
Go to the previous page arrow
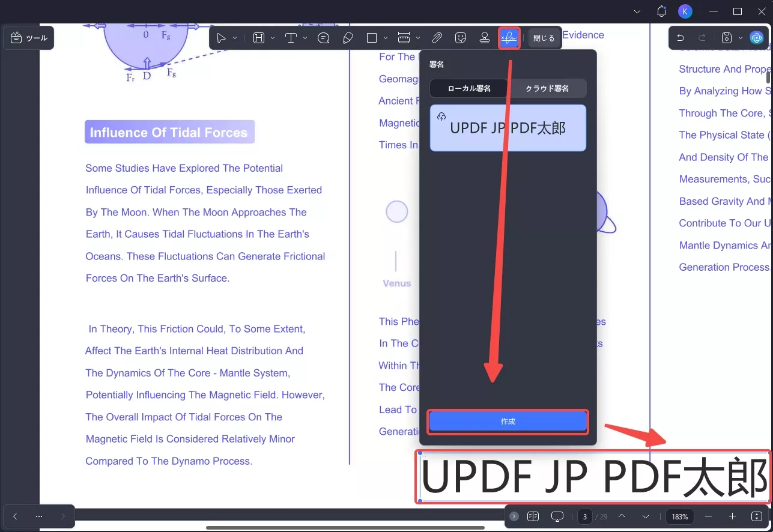(x=622, y=516)
